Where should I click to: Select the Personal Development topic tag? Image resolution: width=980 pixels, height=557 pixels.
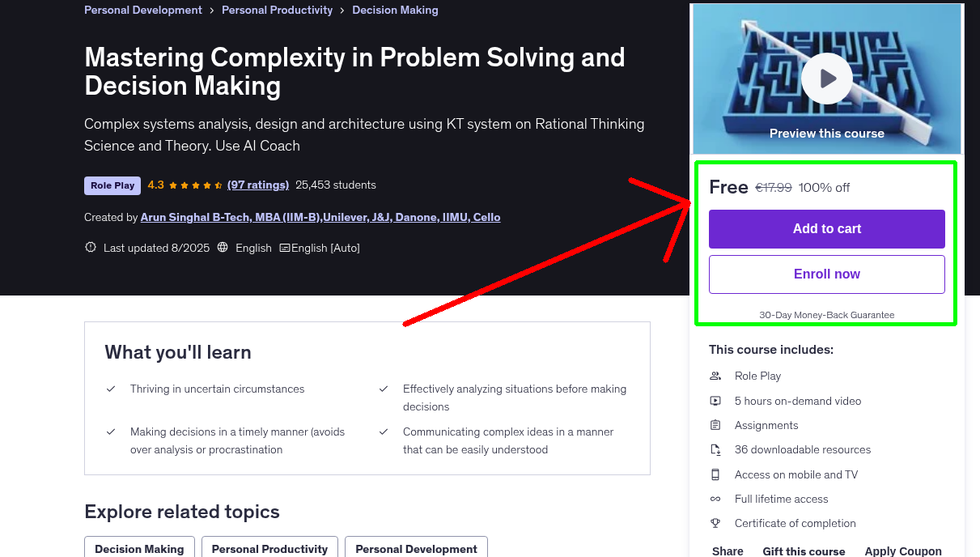416,549
